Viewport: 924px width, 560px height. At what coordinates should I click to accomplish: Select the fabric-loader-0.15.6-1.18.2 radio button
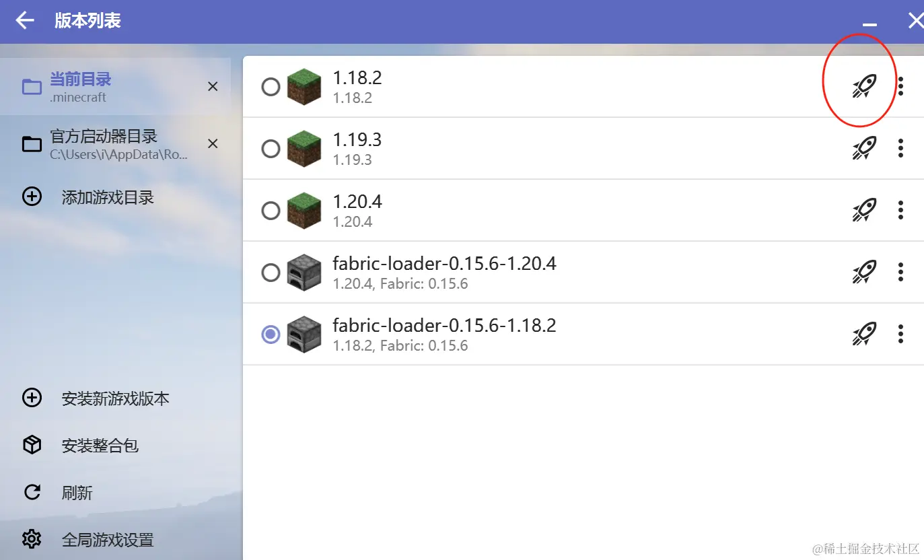(x=271, y=335)
